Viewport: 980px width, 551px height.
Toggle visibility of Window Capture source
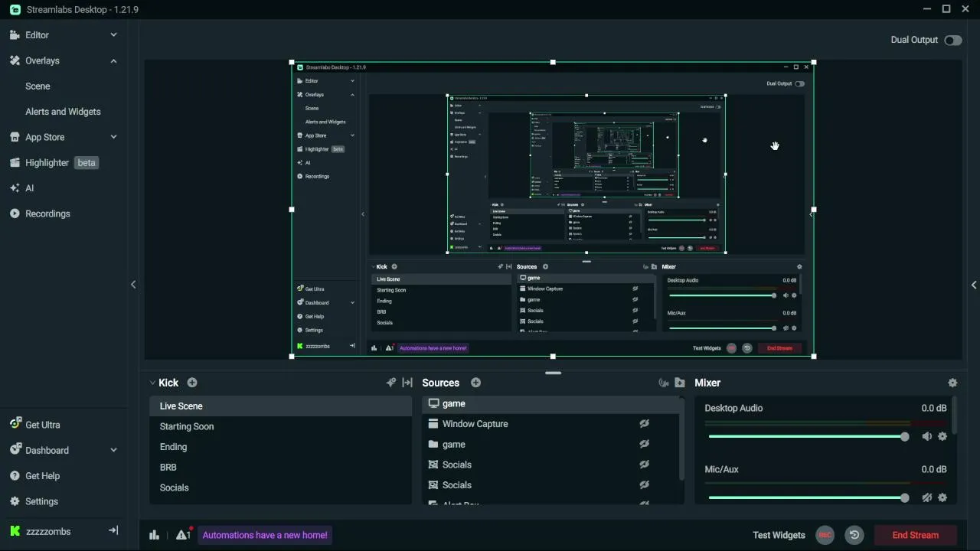point(645,424)
